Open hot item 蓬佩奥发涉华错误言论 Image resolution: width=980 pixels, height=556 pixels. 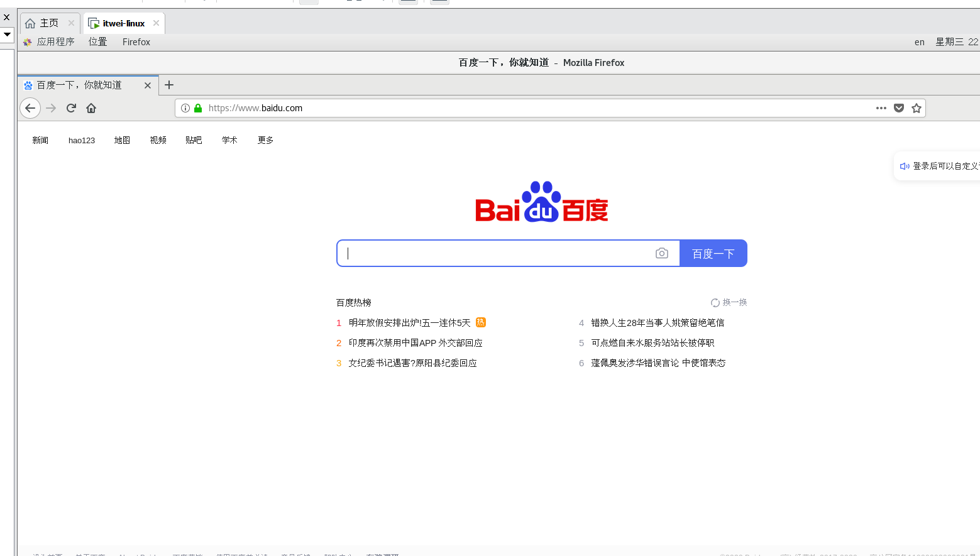pos(658,362)
